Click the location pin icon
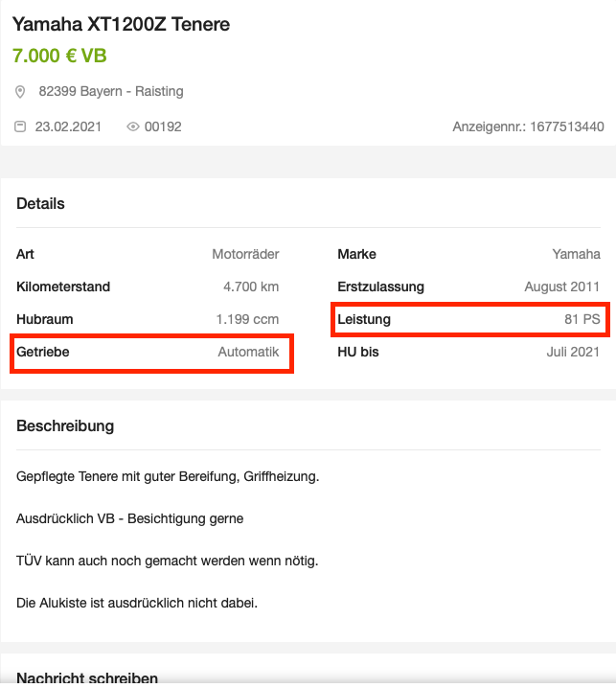Screen dimensions: 616x688 [20, 92]
